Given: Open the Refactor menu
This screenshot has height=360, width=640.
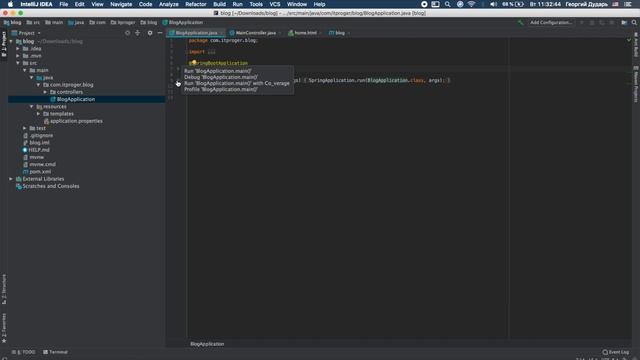Looking at the screenshot, I should (196, 4).
